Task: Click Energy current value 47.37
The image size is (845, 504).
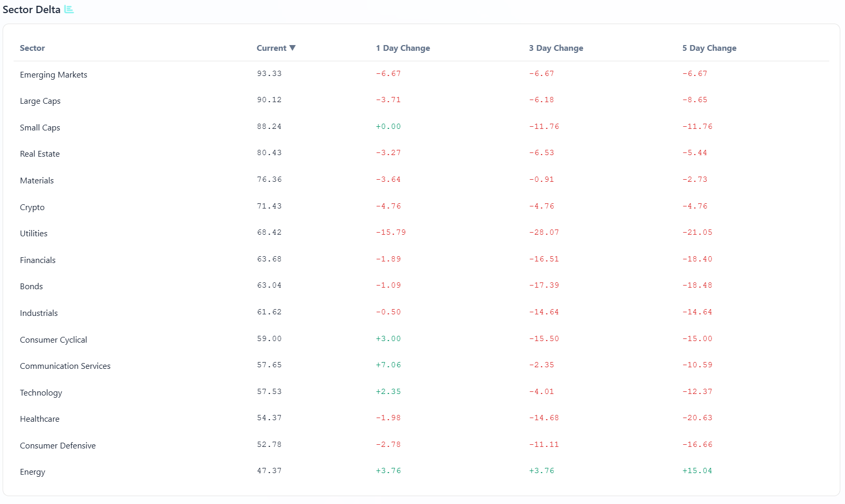Action: pyautogui.click(x=269, y=470)
